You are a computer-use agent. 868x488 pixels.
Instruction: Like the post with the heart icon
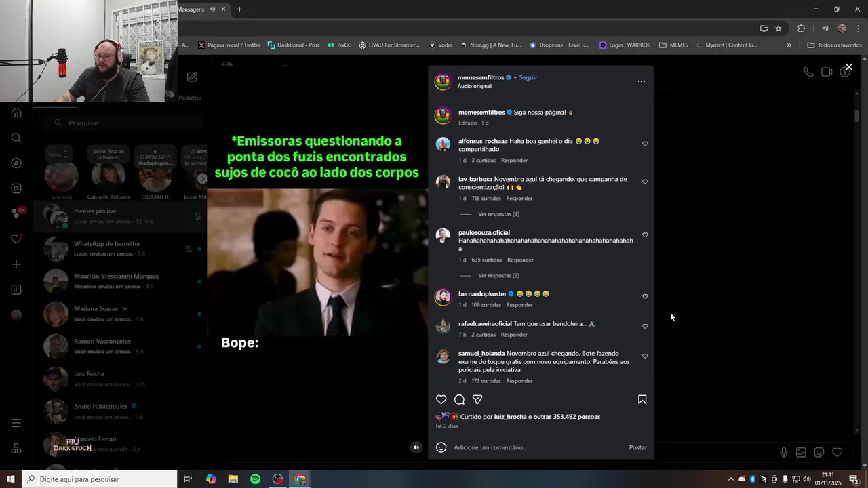coord(441,400)
